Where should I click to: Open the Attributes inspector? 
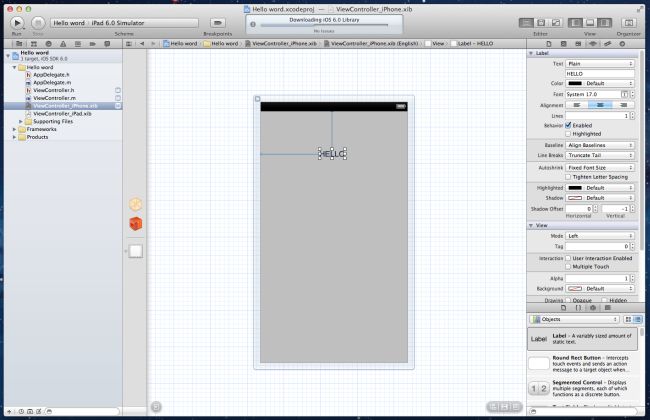593,44
